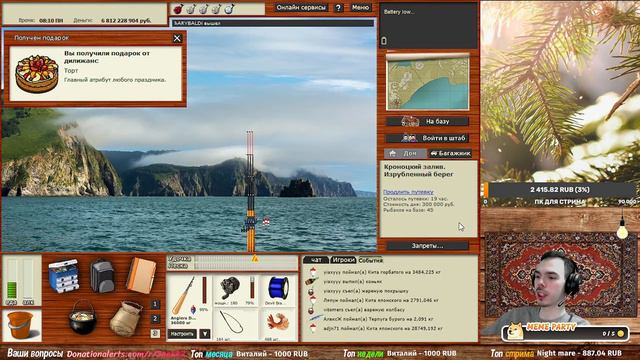Click the red filled float indicator
The width and height of the screenshot is (640, 360).
click(178, 9)
